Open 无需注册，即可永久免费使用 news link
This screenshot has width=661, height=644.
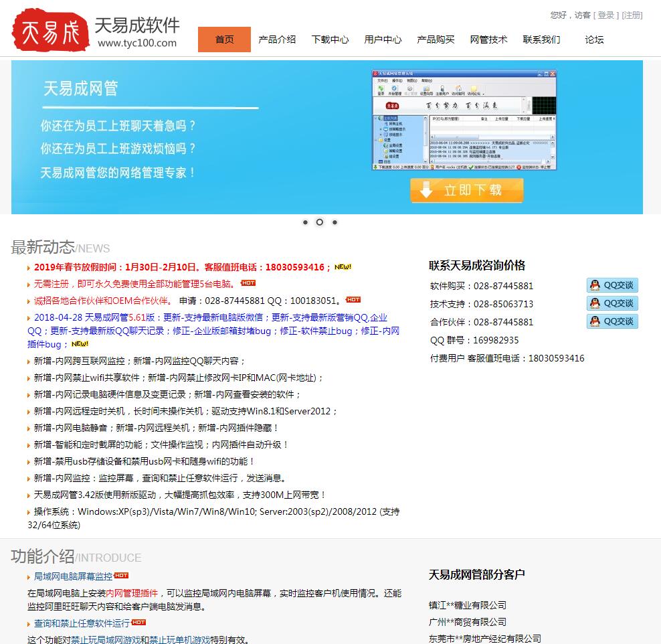pos(135,284)
